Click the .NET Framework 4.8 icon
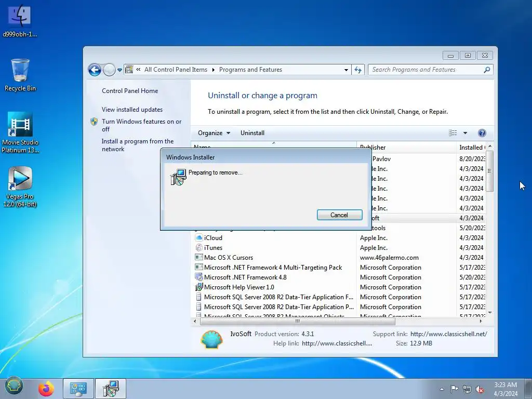 pos(199,277)
